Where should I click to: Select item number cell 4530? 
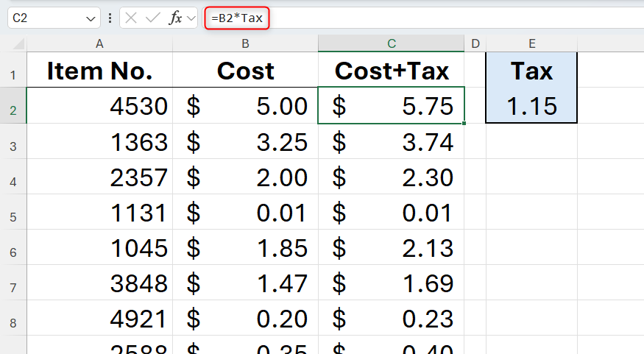point(99,105)
